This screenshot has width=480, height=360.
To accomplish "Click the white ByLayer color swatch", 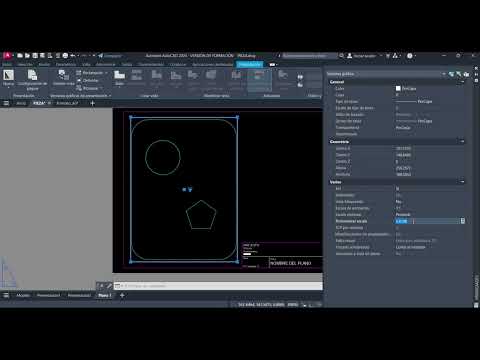I will [x=398, y=88].
